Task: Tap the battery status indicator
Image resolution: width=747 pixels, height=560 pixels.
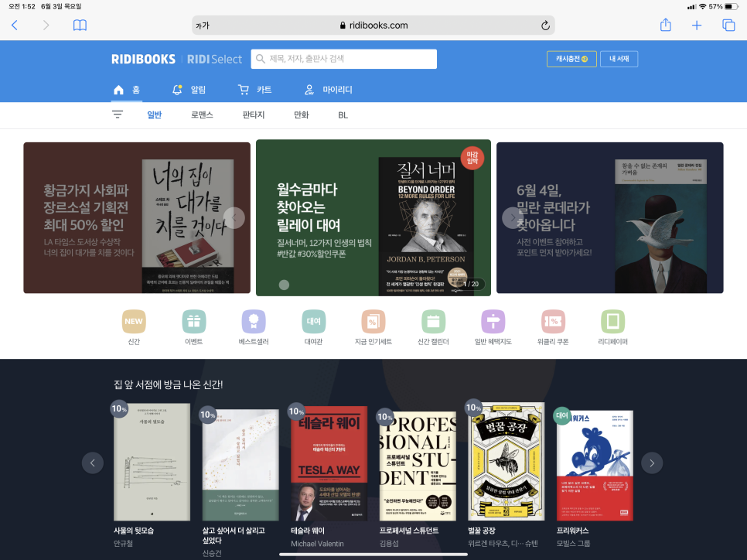Action: tap(732, 7)
